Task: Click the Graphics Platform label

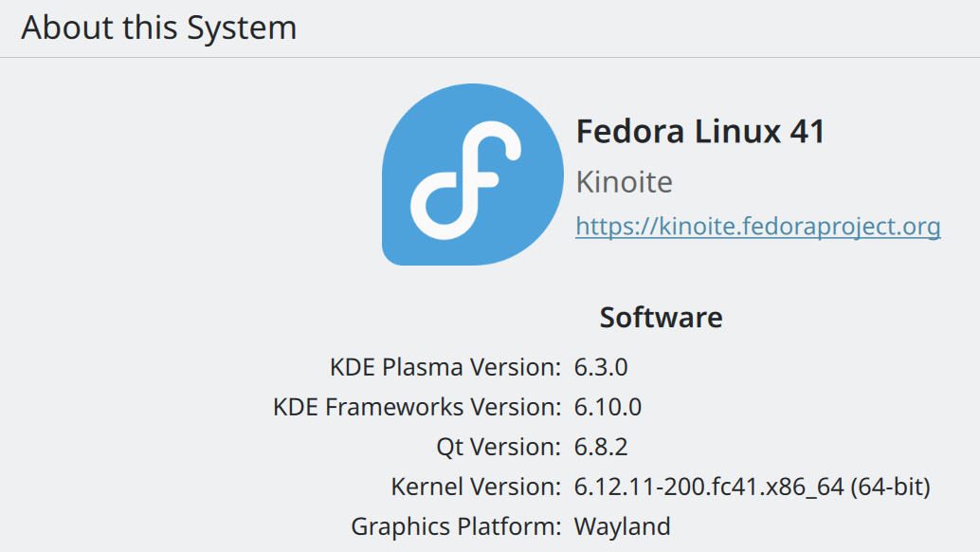Action: pyautogui.click(x=456, y=526)
